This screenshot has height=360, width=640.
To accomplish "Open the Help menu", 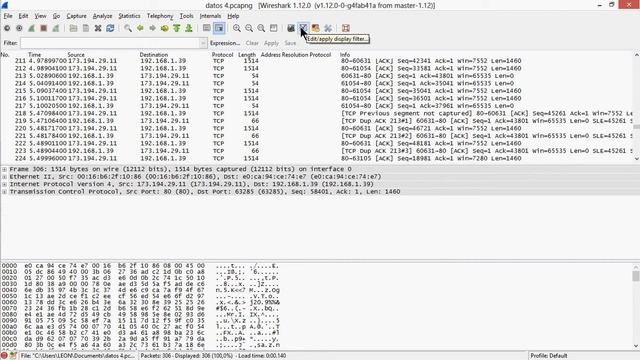I will click(x=233, y=16).
